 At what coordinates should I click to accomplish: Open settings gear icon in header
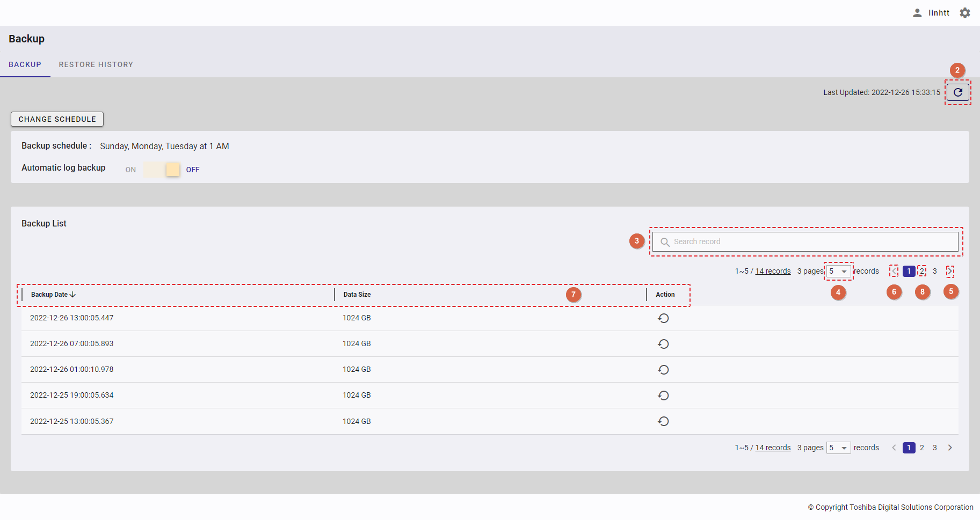point(965,13)
